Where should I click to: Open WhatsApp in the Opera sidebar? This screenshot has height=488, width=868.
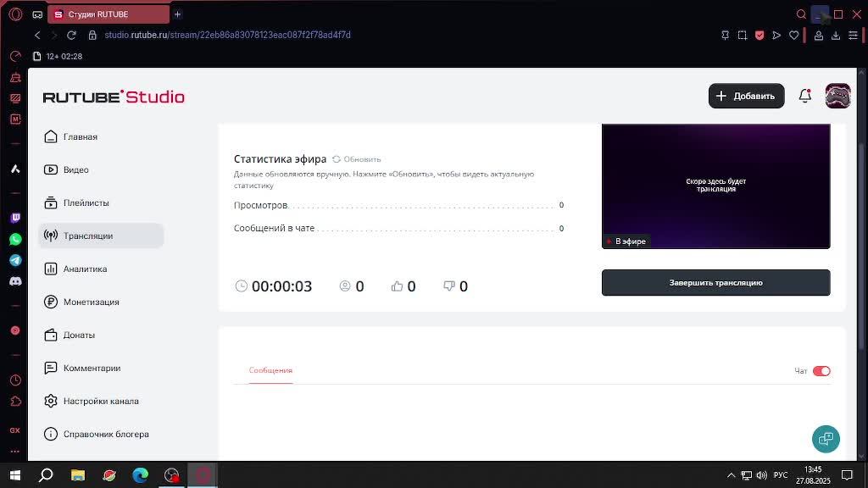[x=15, y=239]
